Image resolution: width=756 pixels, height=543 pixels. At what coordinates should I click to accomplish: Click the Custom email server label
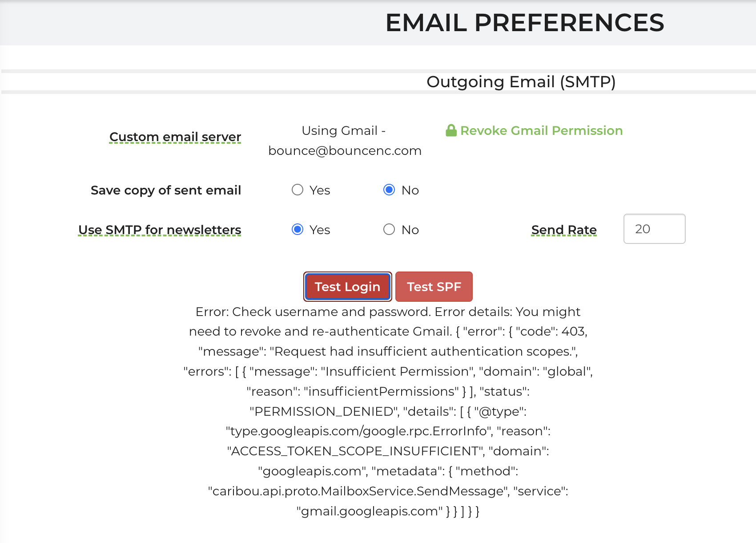[x=175, y=137]
